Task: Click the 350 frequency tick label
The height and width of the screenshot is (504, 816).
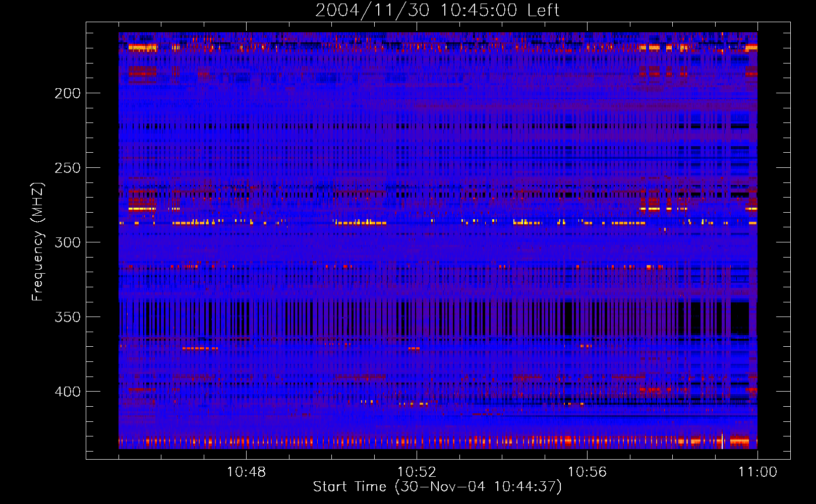Action: pos(68,317)
